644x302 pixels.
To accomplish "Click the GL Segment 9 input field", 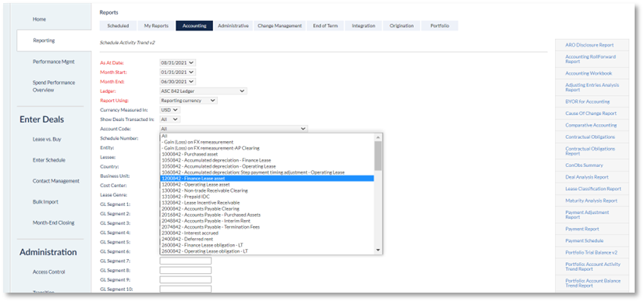I will pos(186,280).
